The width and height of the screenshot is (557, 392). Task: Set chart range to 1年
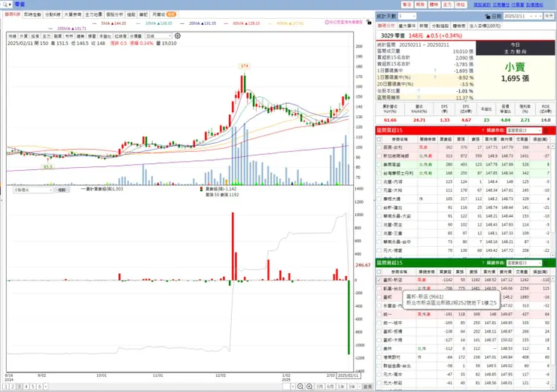pos(341,386)
